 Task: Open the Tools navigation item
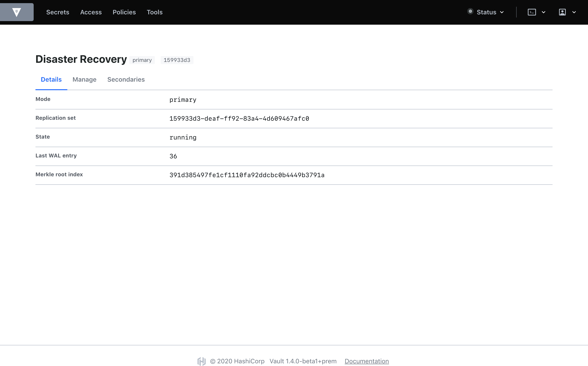coord(154,12)
